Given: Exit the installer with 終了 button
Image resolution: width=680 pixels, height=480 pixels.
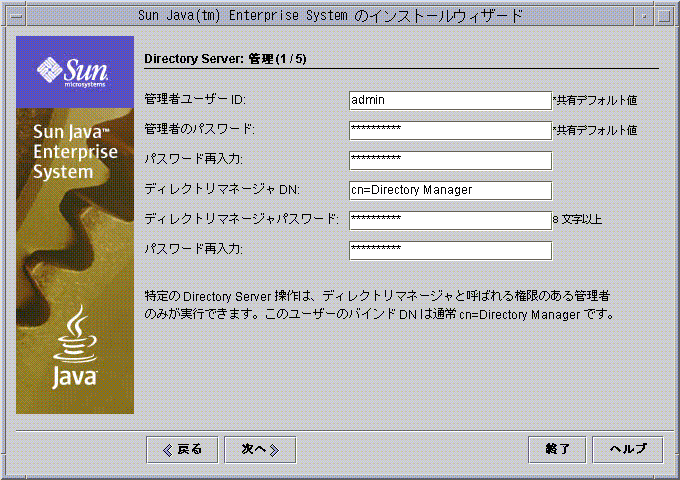Looking at the screenshot, I should 557,450.
